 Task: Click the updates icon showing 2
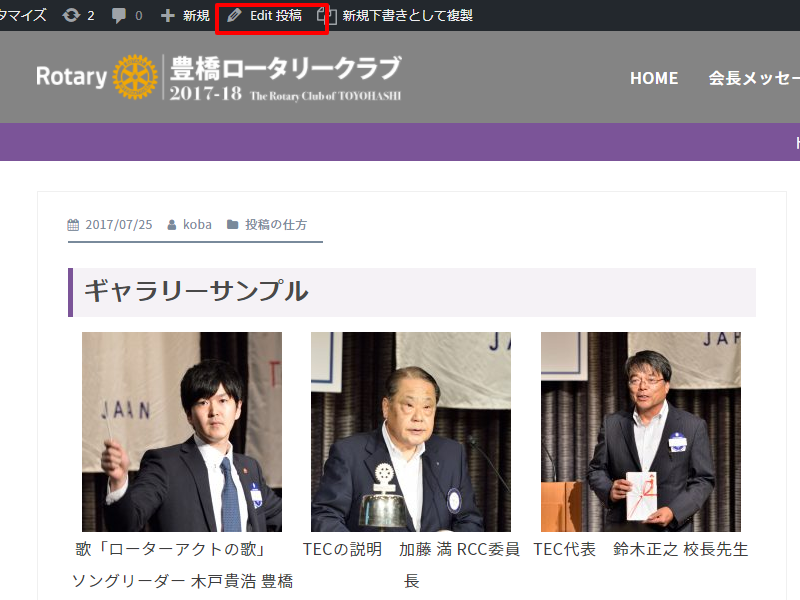tap(71, 16)
